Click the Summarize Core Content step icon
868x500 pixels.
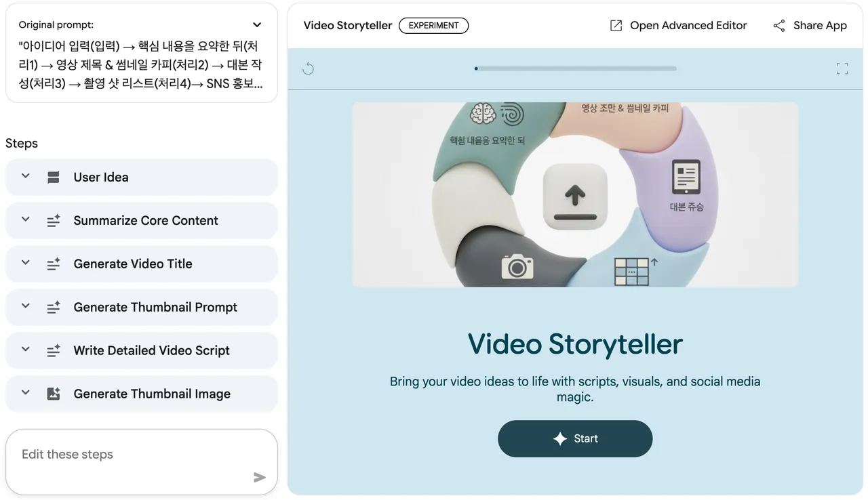54,221
